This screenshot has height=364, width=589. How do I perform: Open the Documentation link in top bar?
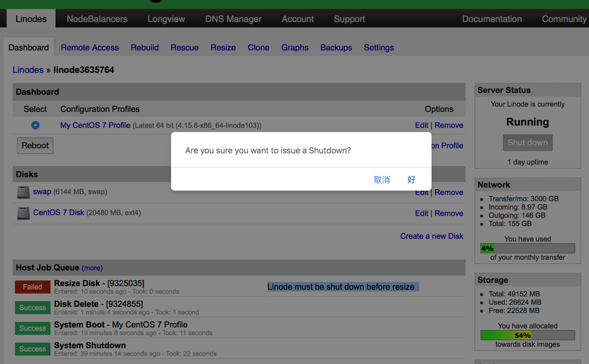[x=492, y=19]
